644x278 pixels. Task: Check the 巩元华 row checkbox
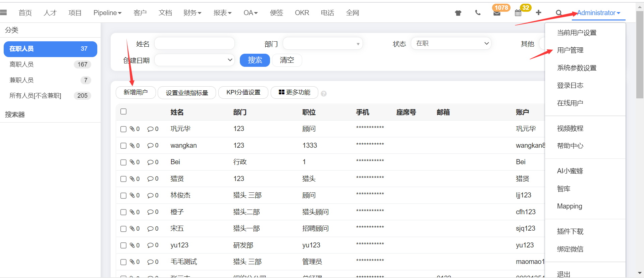(123, 129)
